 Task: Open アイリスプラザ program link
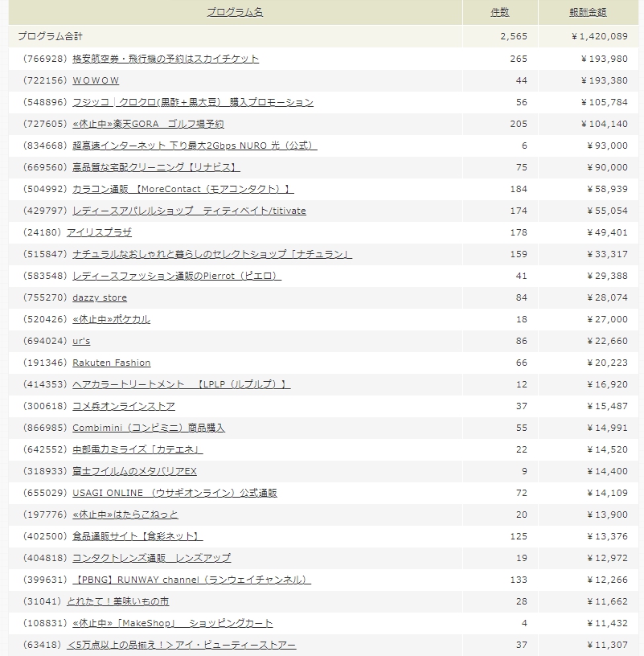coord(99,233)
